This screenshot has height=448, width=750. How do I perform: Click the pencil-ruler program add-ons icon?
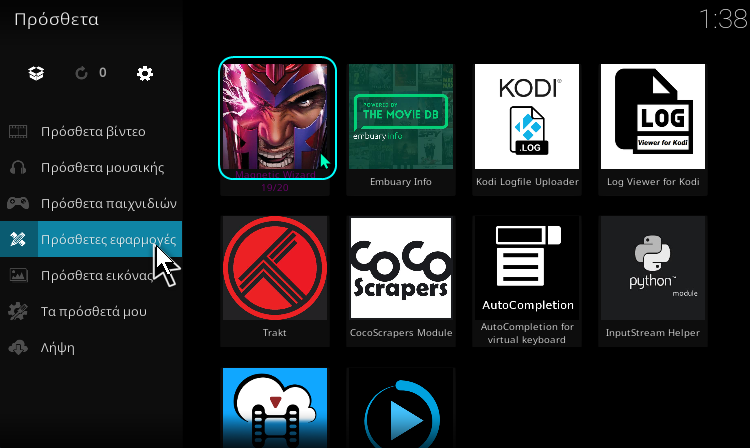pyautogui.click(x=18, y=239)
